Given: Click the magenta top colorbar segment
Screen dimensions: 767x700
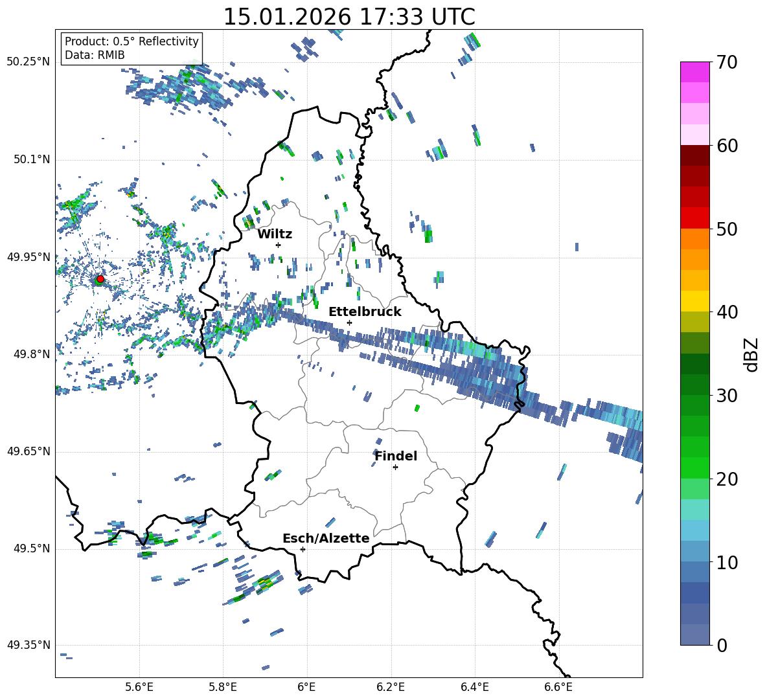Looking at the screenshot, I should 694,72.
